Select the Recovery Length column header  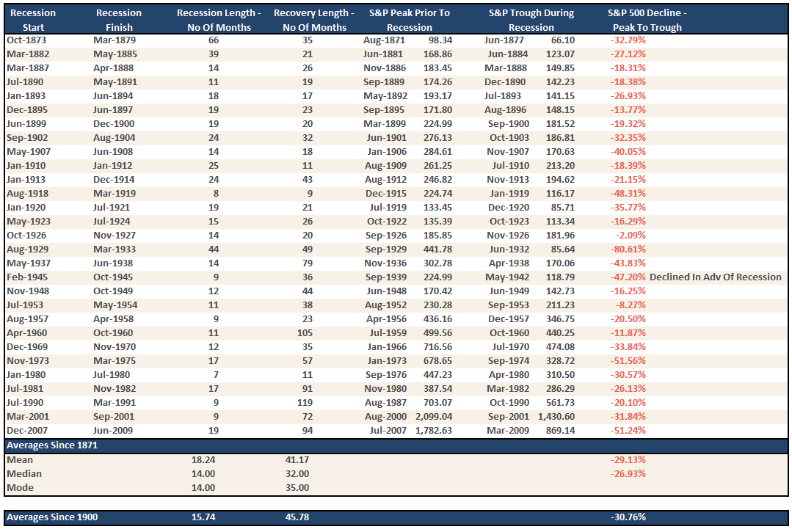(313, 20)
